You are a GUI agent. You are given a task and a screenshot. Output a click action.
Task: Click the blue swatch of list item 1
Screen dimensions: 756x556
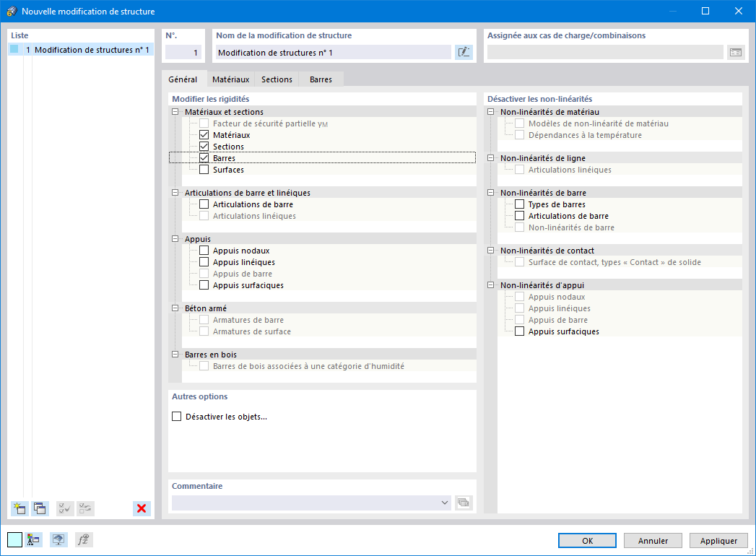(x=14, y=49)
